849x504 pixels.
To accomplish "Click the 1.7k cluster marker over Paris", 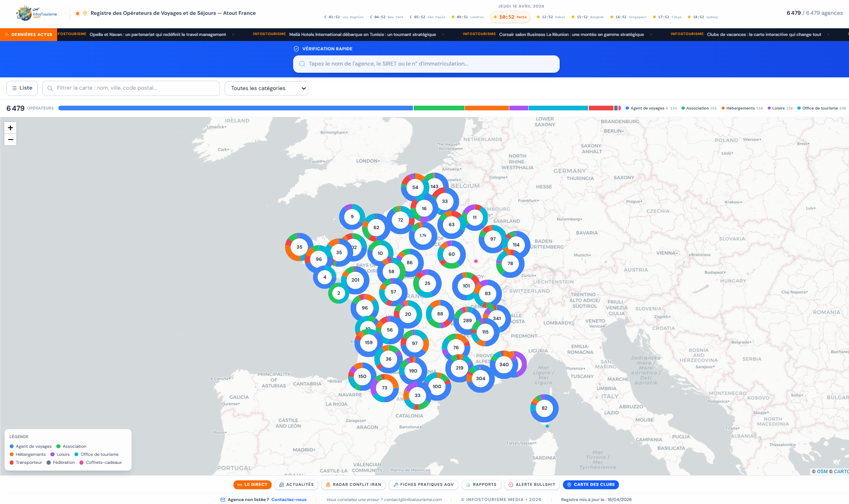I will tap(423, 236).
